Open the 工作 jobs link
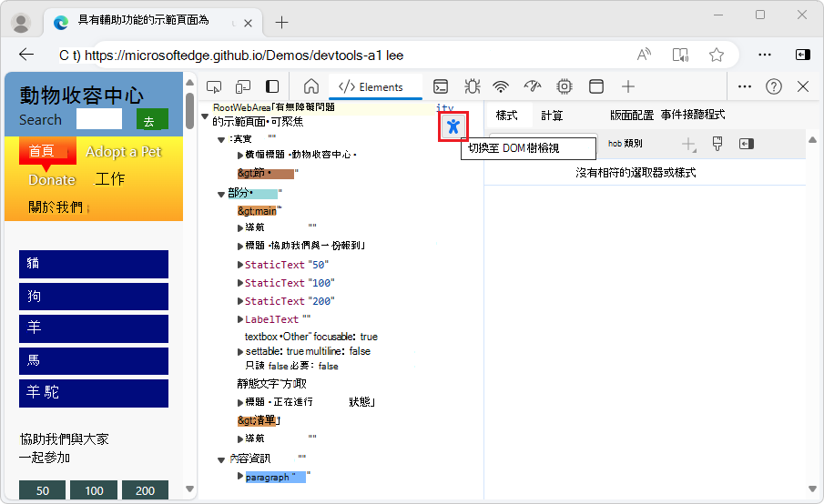Screen dimensions: 824x504 [x=110, y=179]
